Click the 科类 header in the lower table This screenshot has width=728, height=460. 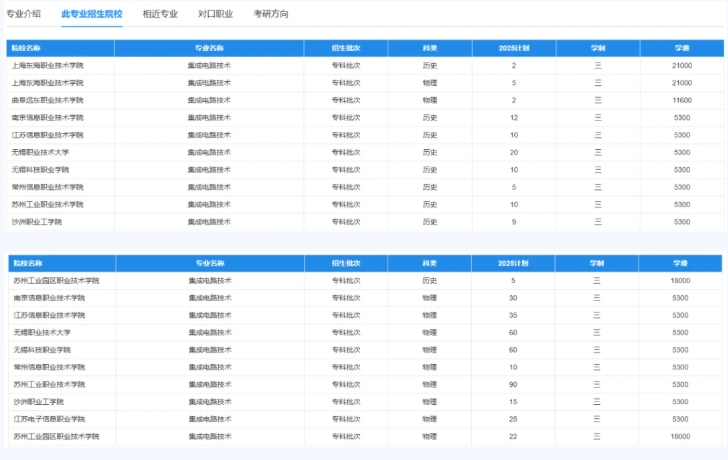[x=429, y=263]
